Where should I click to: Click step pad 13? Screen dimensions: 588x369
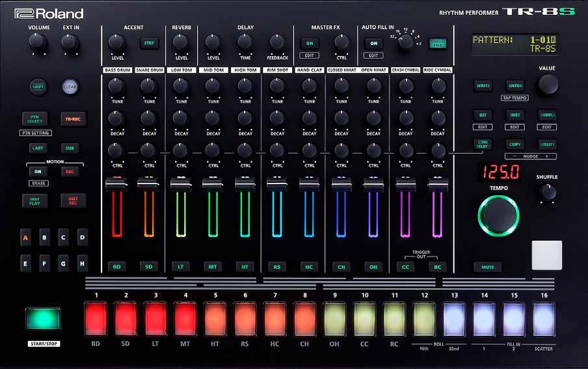coord(454,318)
